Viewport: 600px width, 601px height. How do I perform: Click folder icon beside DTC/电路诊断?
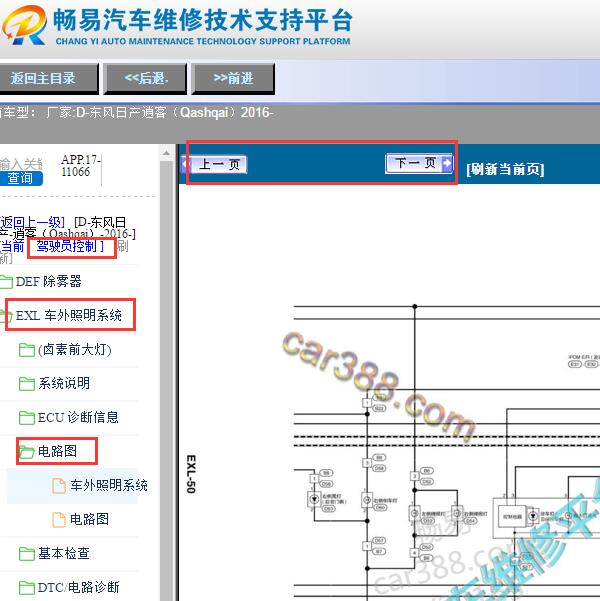pyautogui.click(x=26, y=588)
